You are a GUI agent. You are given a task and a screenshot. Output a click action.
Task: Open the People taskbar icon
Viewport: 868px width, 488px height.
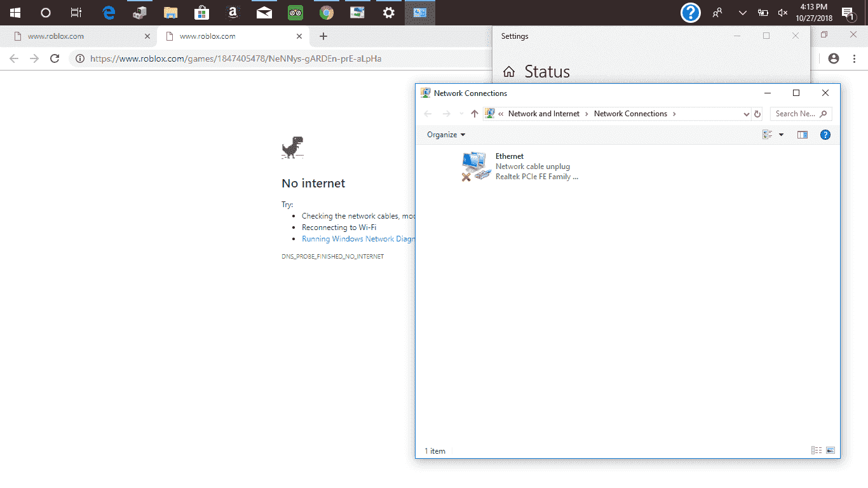(x=717, y=12)
